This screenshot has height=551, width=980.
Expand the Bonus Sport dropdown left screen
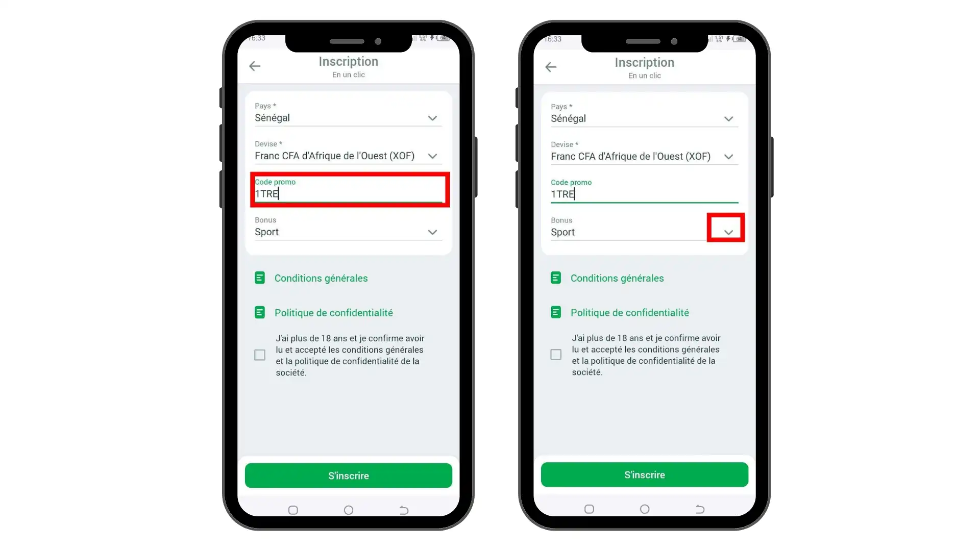coord(432,232)
